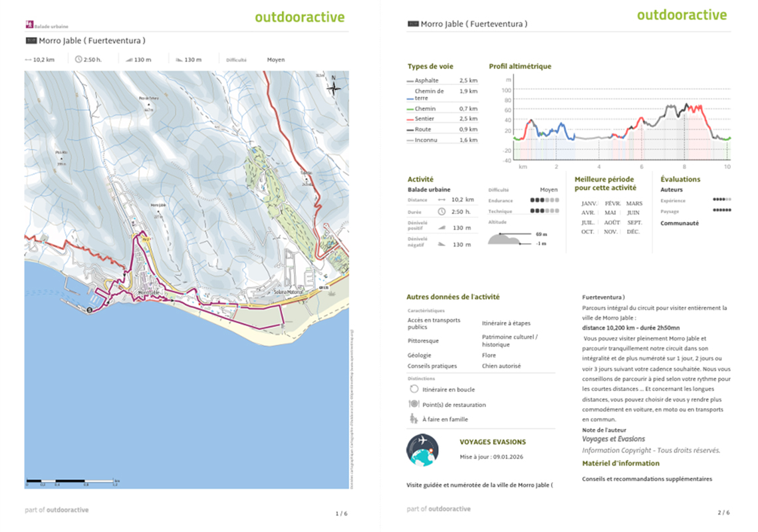This screenshot has height=532, width=758.
Task: Click the harbor marker icon on map
Action: [x=89, y=311]
